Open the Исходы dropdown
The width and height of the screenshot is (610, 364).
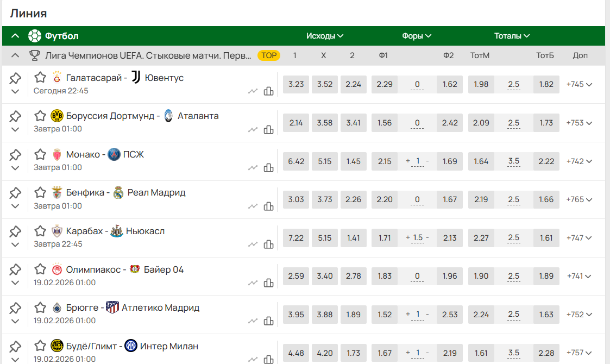click(325, 36)
